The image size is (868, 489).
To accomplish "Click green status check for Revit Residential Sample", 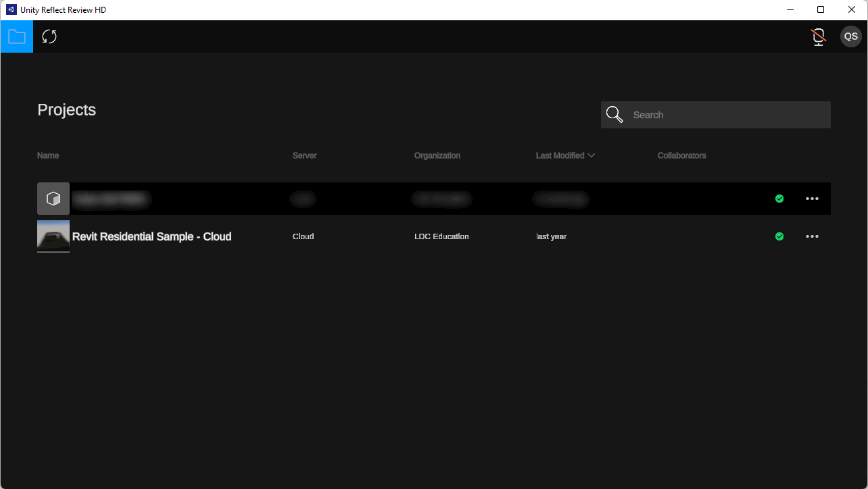I will coord(779,236).
